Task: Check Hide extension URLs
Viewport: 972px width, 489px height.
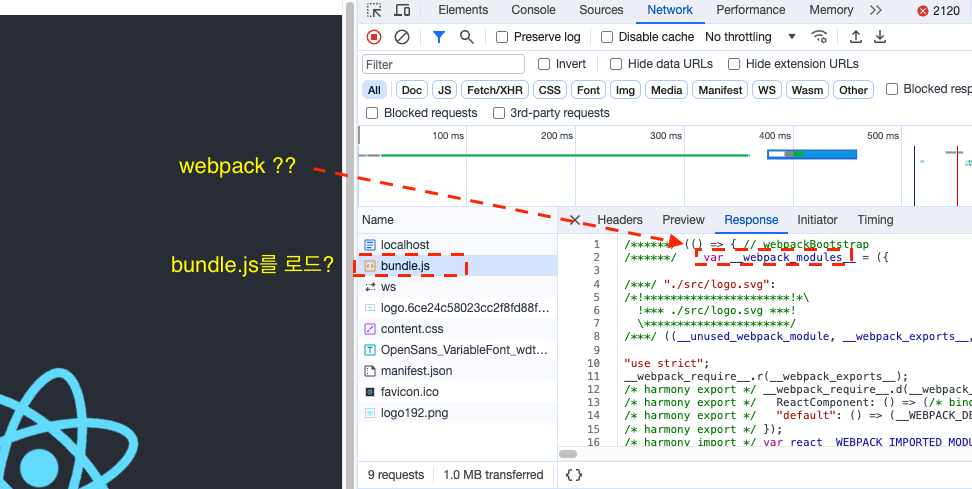Action: point(734,64)
